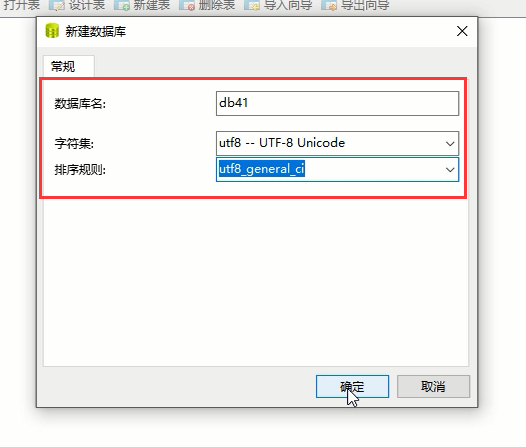Select the 打开表 toolbar item

click(x=21, y=5)
